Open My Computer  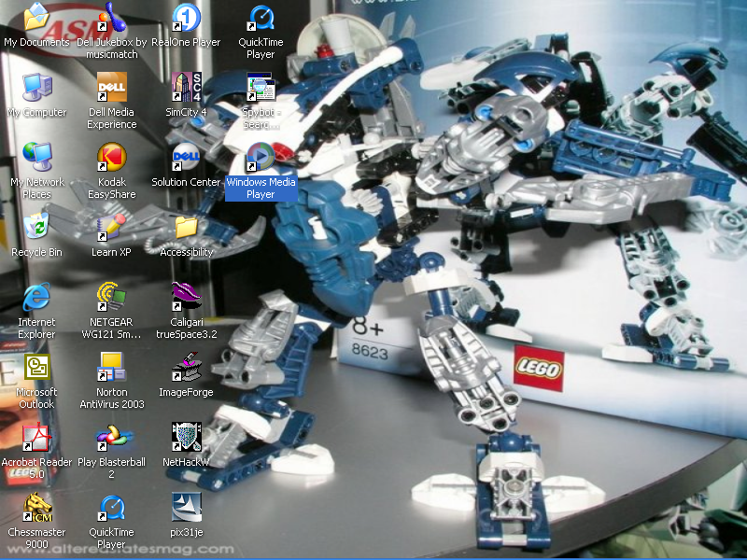click(x=35, y=91)
